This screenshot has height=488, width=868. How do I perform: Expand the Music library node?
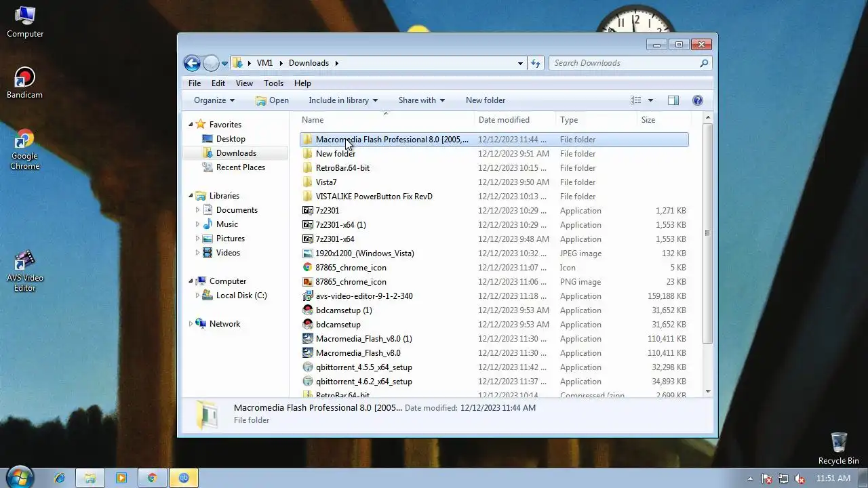[197, 224]
